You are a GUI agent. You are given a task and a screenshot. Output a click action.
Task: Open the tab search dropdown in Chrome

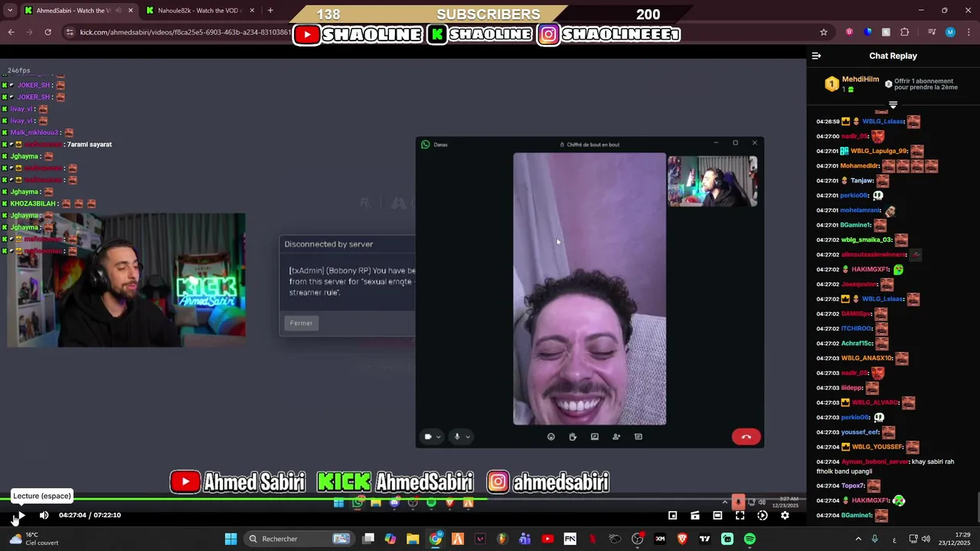pos(8,11)
